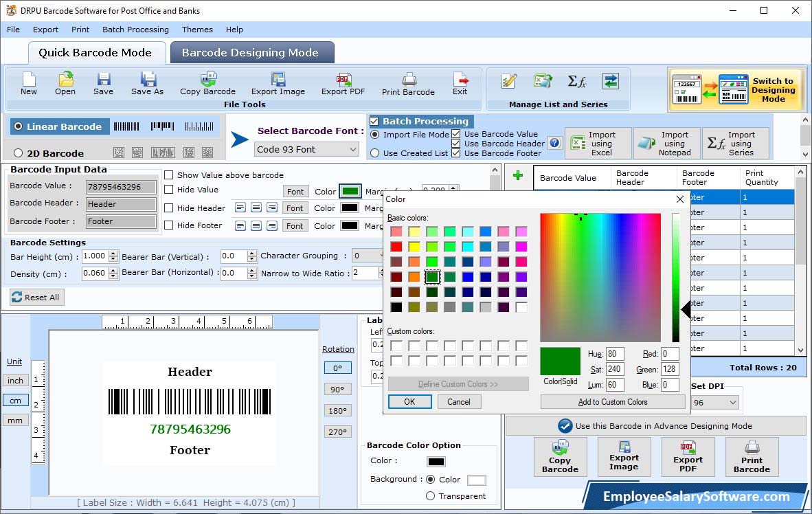Click the New file icon
812x514 pixels.
pyautogui.click(x=28, y=84)
